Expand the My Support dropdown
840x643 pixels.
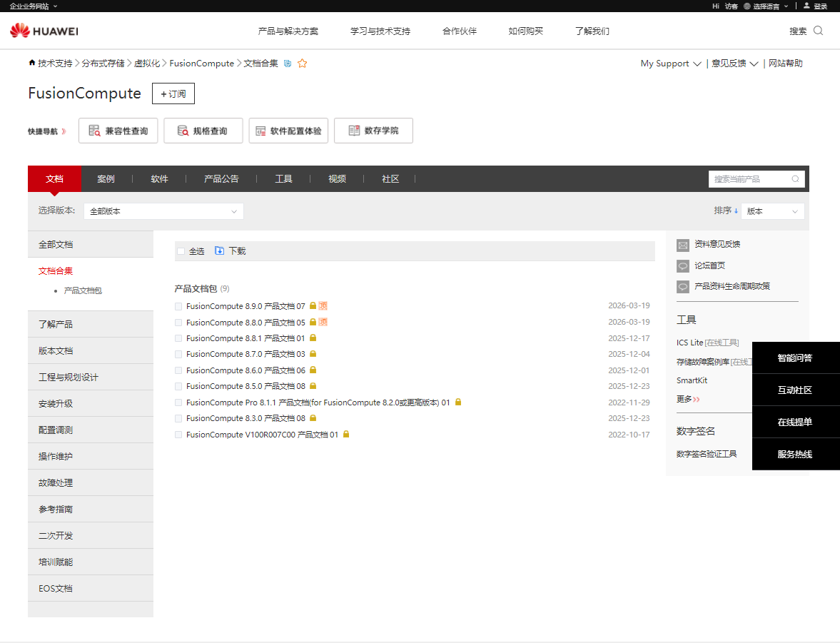click(x=671, y=64)
